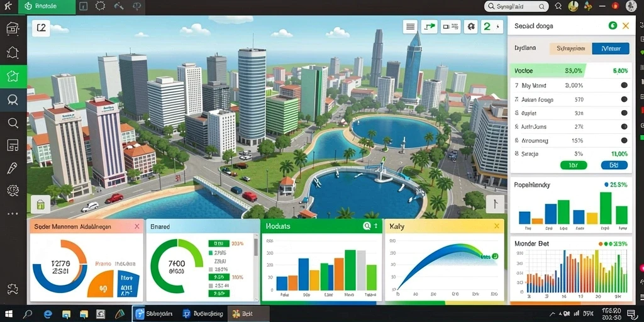The width and height of the screenshot is (644, 322).
Task: Toggle the radio dot for Arouonnog row
Action: tap(624, 140)
